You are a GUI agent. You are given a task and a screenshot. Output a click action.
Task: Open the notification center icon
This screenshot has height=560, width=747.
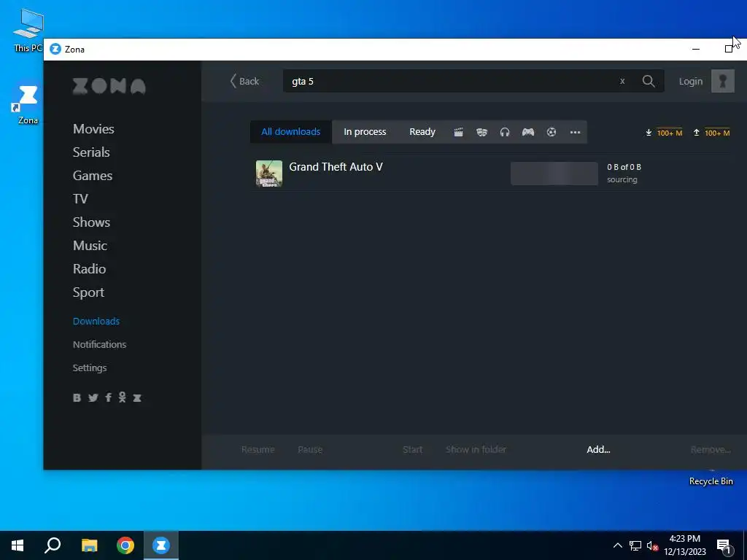[724, 545]
